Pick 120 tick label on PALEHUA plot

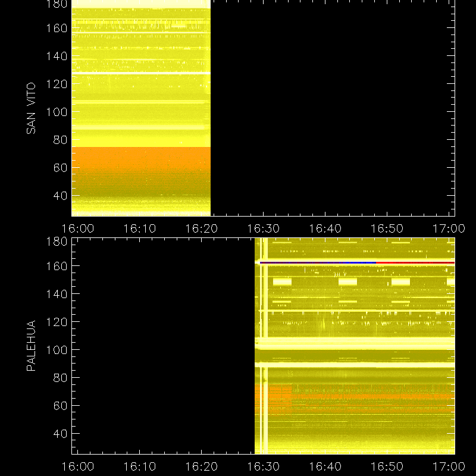(57, 322)
